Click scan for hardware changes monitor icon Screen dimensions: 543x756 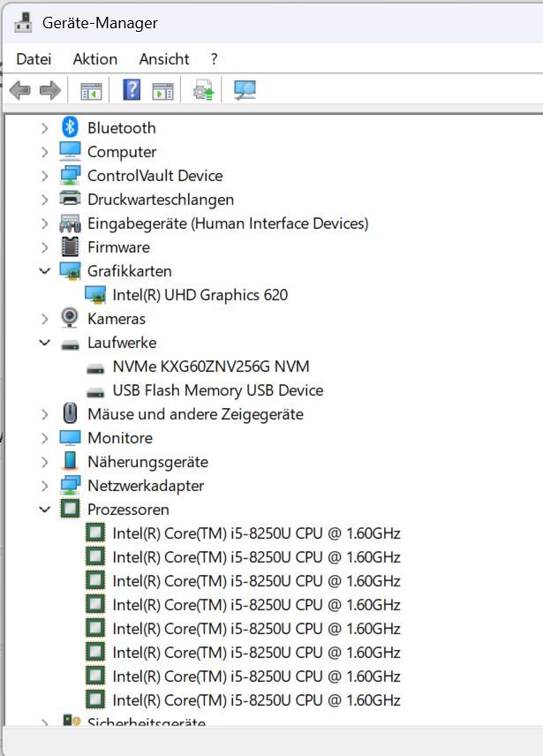245,90
